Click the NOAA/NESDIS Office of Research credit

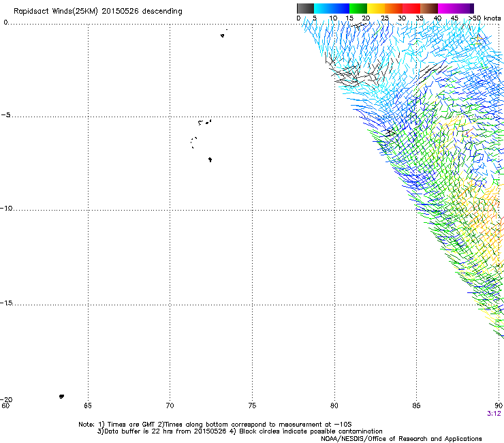coord(401,439)
